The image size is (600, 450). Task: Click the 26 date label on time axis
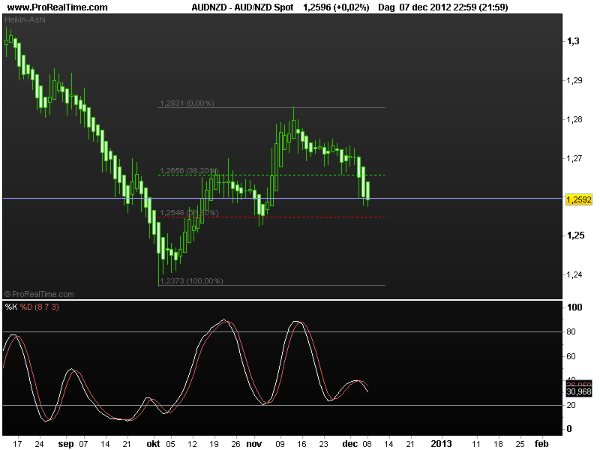[x=236, y=444]
